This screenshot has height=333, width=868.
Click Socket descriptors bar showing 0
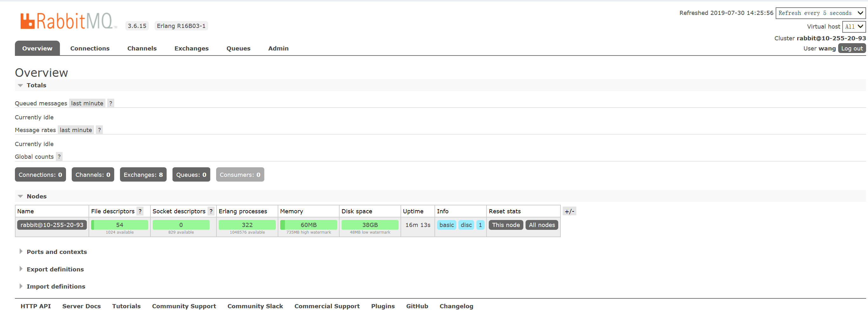click(181, 225)
